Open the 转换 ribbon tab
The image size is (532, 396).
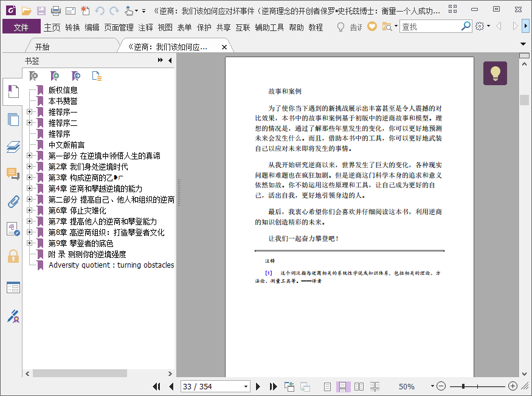pos(72,27)
